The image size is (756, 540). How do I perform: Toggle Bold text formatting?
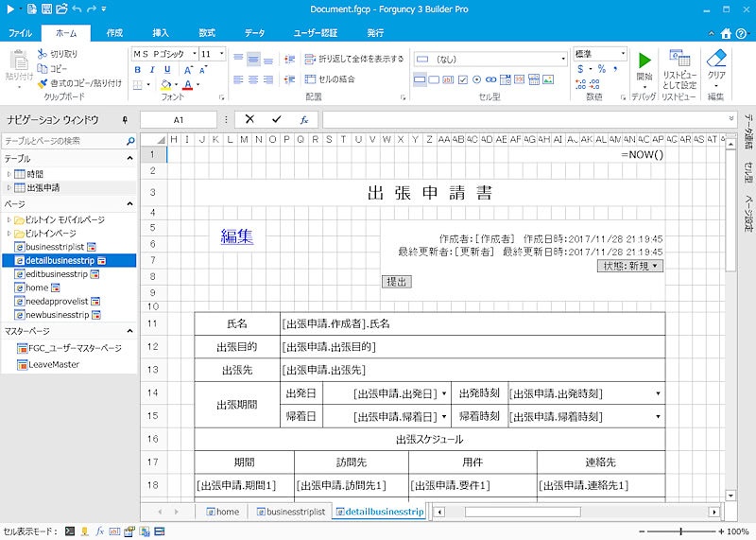point(139,70)
